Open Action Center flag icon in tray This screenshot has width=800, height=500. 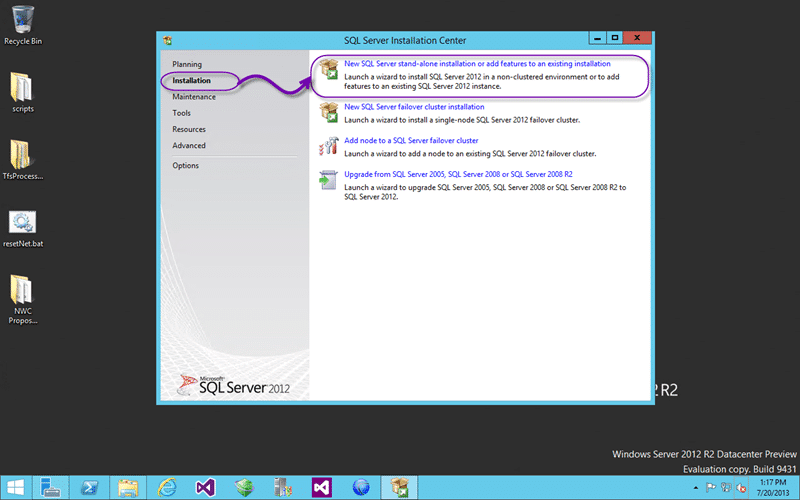711,488
